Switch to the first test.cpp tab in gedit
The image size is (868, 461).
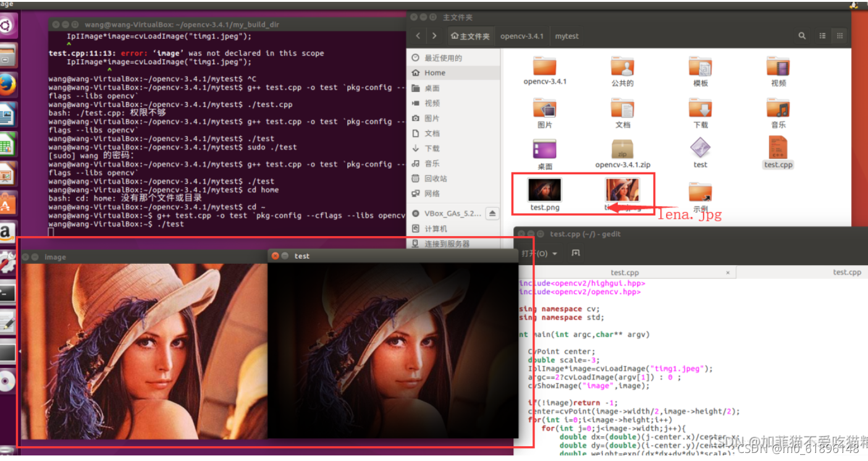tap(625, 272)
